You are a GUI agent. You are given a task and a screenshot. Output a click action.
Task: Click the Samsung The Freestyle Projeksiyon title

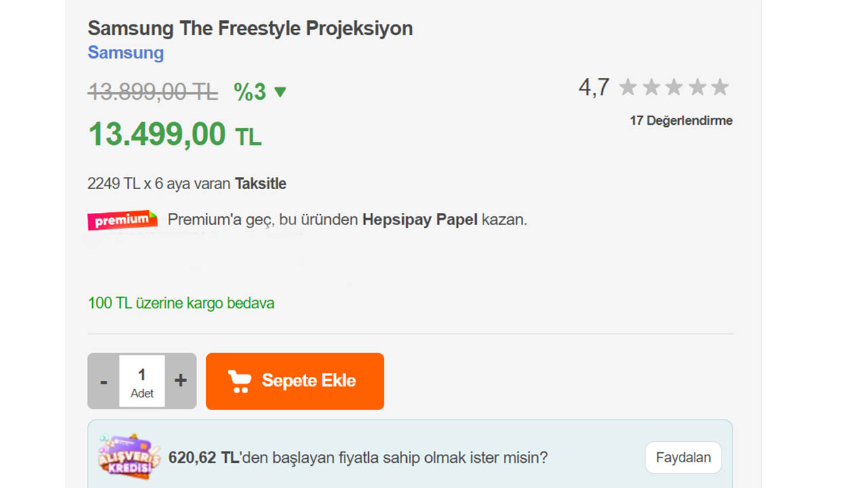(250, 28)
